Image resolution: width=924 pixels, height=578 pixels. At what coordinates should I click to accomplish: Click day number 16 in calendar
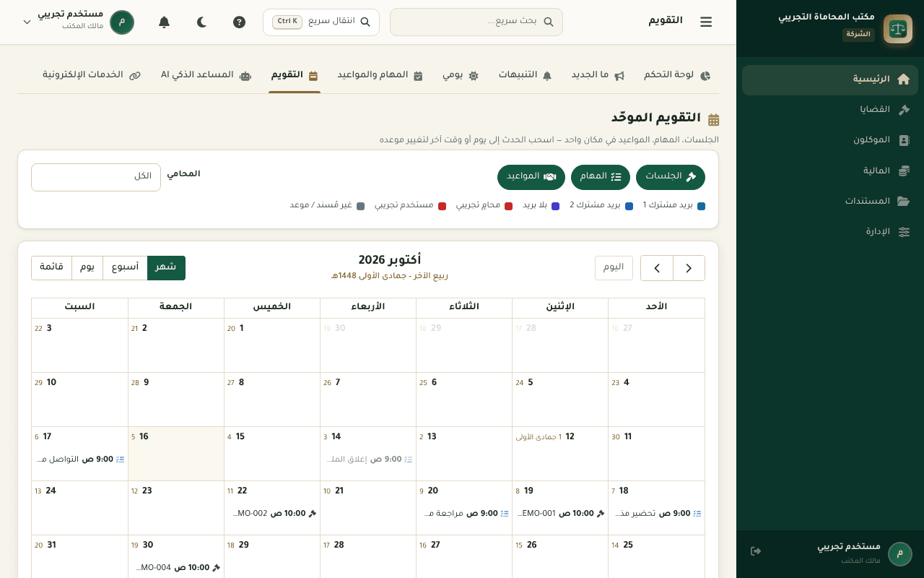[x=144, y=437]
